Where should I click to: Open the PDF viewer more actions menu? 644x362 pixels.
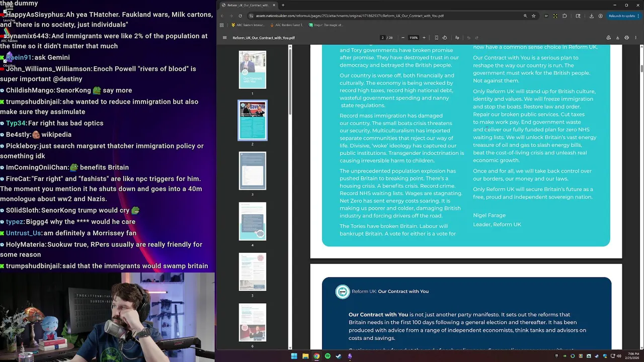pyautogui.click(x=636, y=38)
